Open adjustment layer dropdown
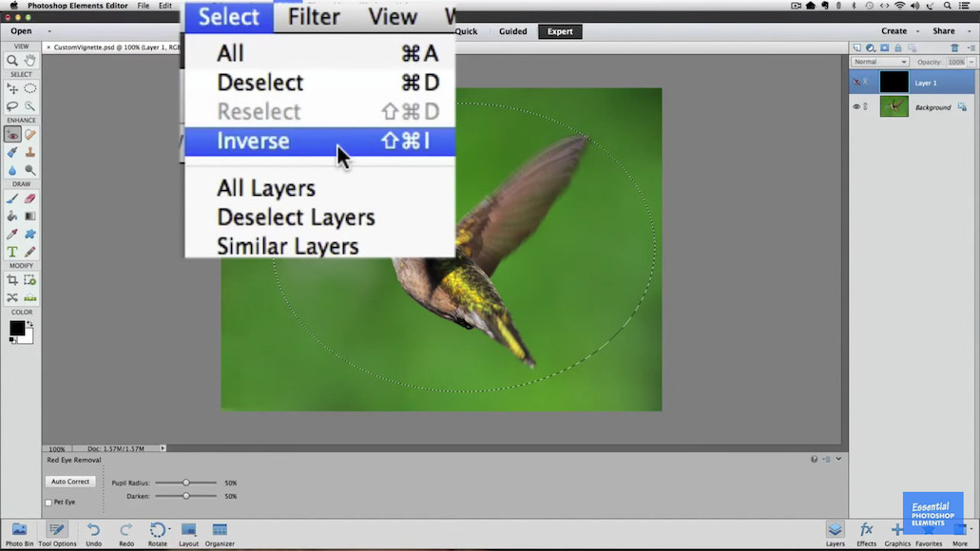 pos(871,48)
